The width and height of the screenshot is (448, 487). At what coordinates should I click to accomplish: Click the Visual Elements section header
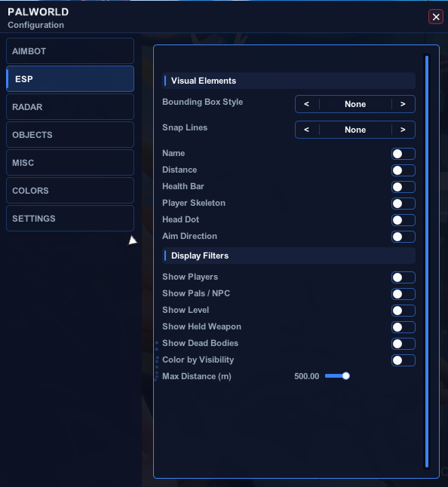pos(289,81)
